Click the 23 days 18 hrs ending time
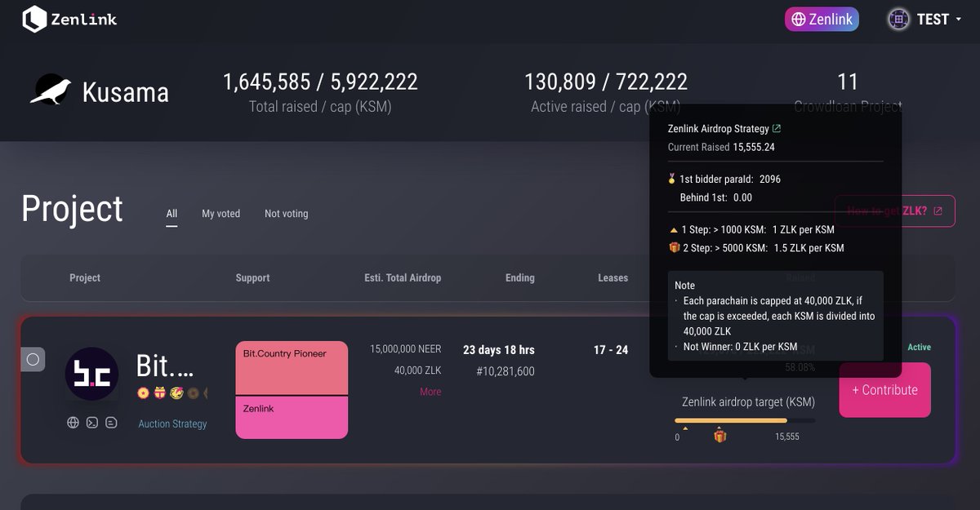 499,350
